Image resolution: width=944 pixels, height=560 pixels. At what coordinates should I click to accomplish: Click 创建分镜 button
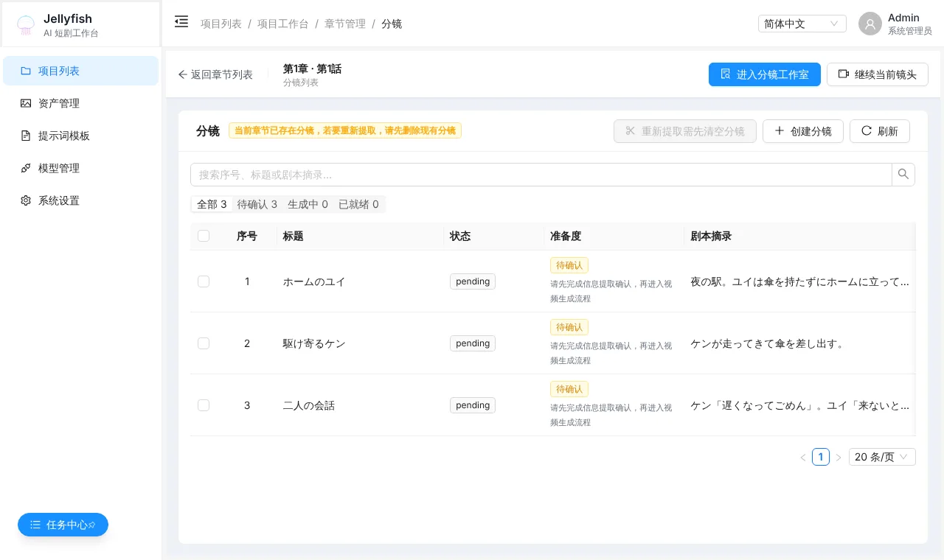[x=803, y=131]
